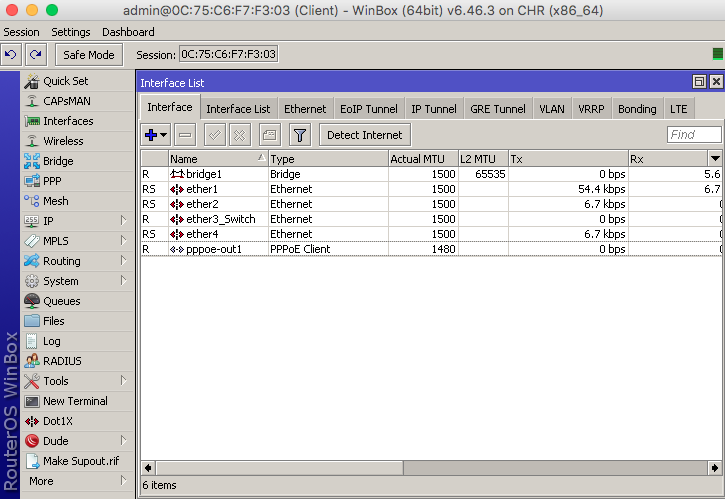Open the CAPsMAN menu
The width and height of the screenshot is (725, 499).
(78, 101)
